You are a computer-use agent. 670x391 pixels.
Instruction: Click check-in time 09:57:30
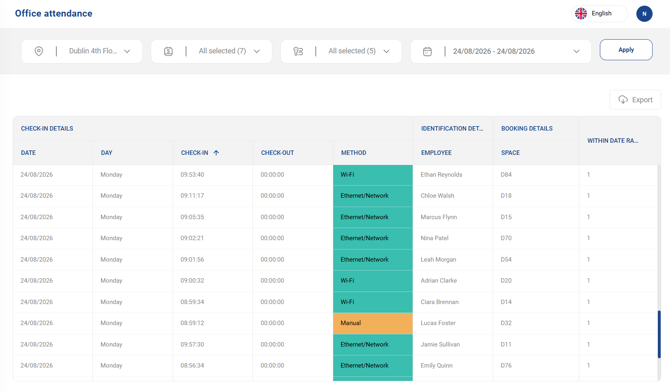(x=192, y=344)
